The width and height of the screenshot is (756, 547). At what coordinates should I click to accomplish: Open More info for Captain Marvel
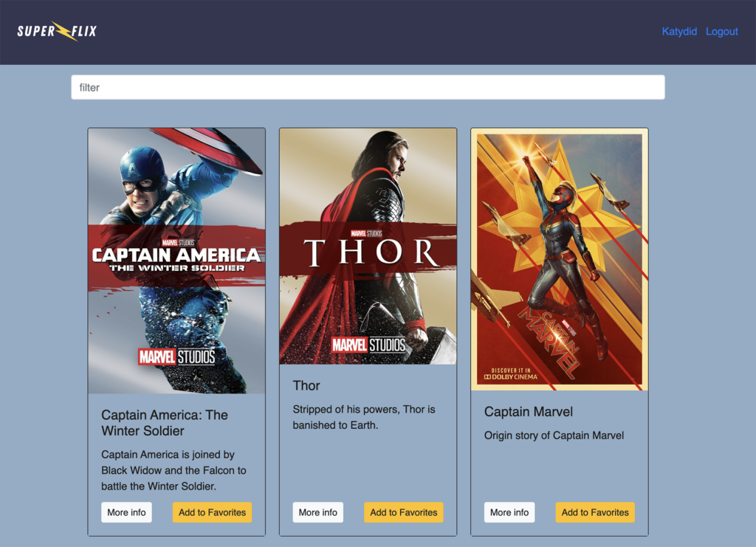[509, 512]
